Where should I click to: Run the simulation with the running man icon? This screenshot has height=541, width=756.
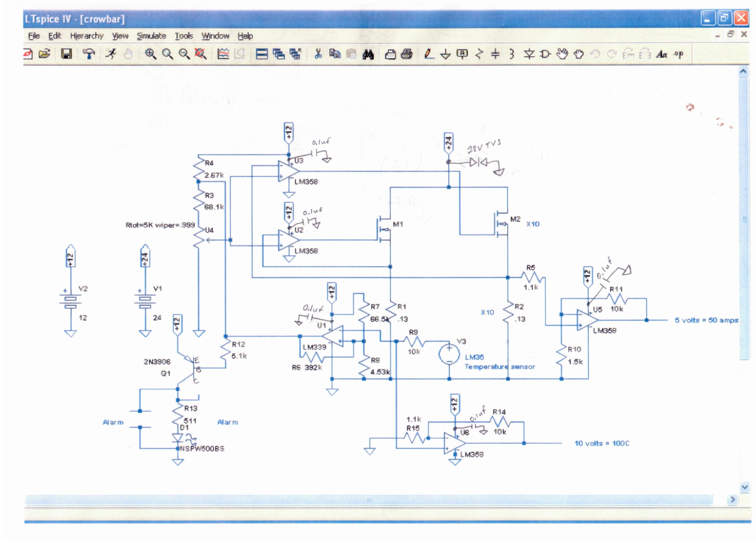(111, 54)
